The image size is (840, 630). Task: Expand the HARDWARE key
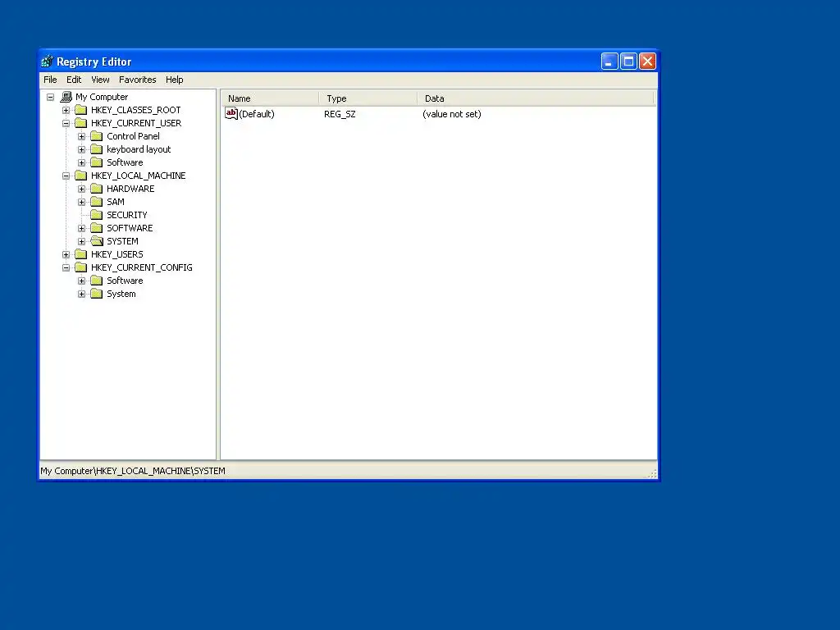[x=81, y=189]
